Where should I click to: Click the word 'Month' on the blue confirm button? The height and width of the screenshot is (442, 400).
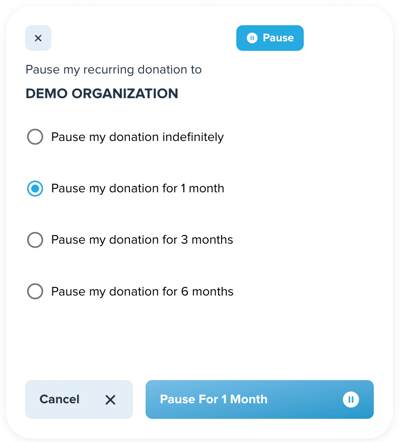[249, 399]
